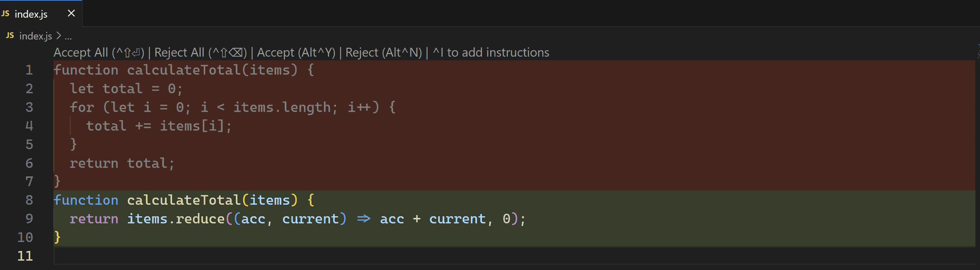Click line number 8 in the gutter
This screenshot has width=980, height=270.
tap(29, 200)
